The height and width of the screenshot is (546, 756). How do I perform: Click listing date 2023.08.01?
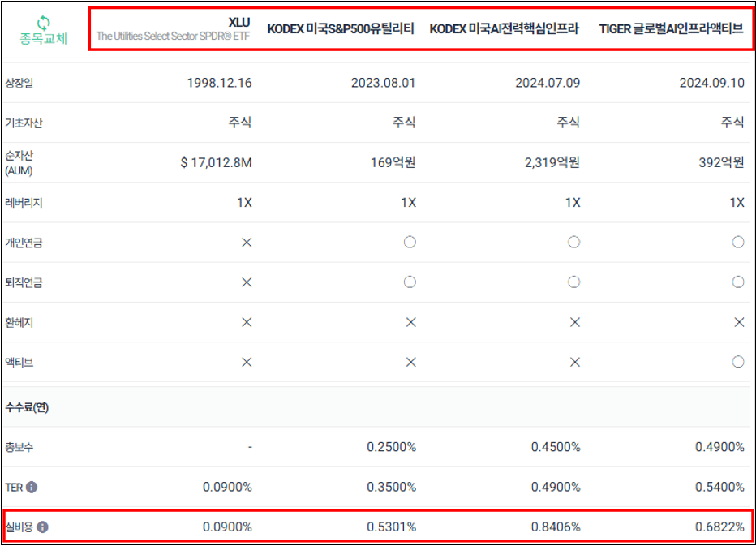[x=384, y=83]
